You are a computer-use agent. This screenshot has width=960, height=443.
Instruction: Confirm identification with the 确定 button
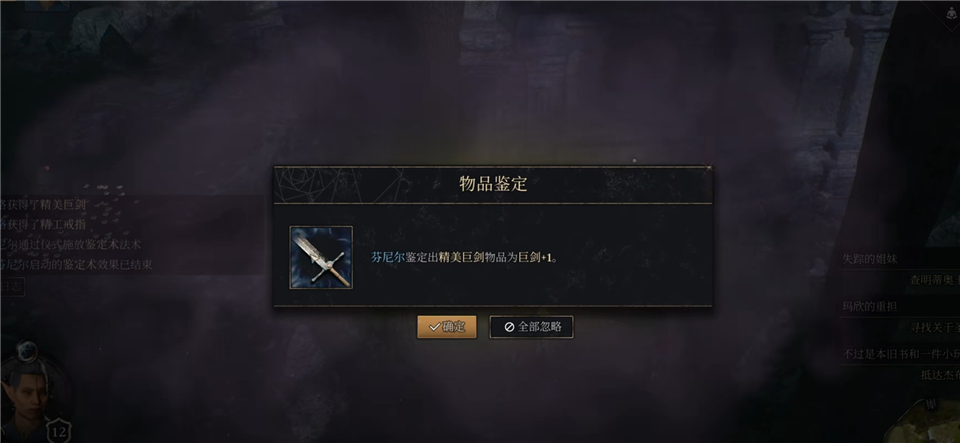(447, 327)
